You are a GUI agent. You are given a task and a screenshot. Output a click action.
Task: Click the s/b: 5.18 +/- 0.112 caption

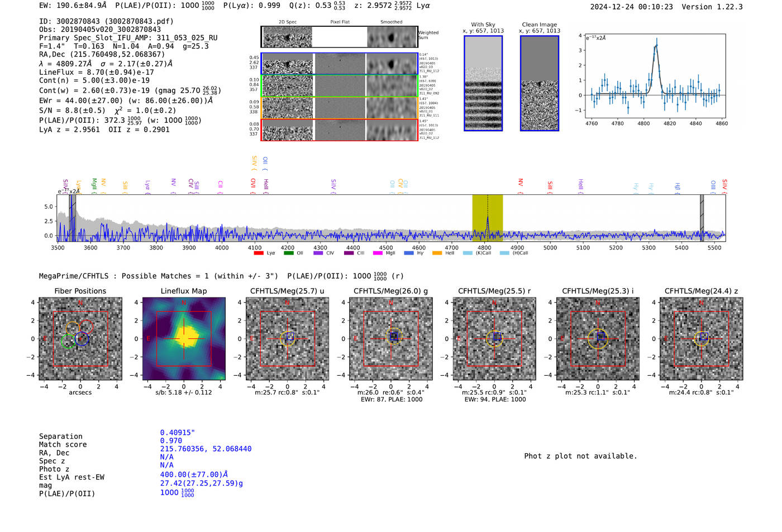(184, 392)
